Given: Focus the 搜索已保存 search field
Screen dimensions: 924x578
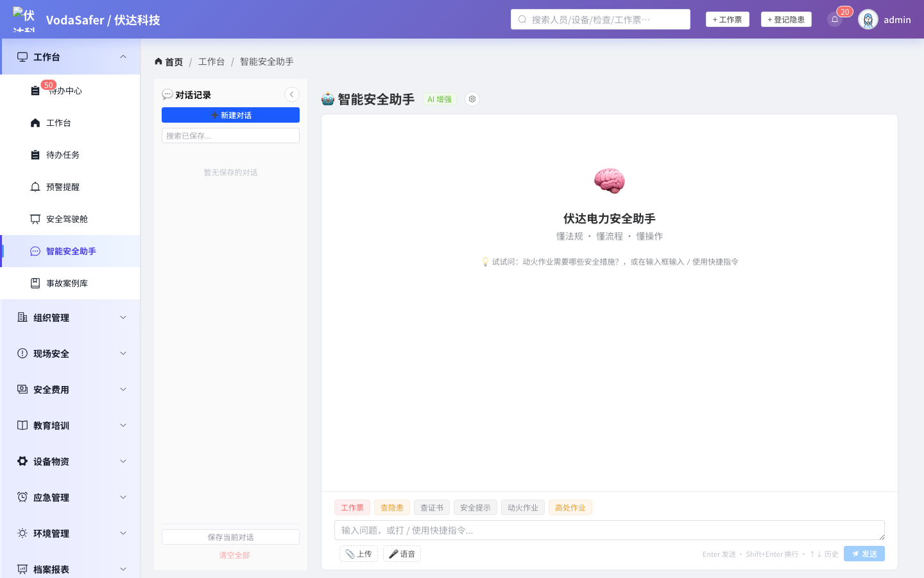Looking at the screenshot, I should pyautogui.click(x=230, y=136).
